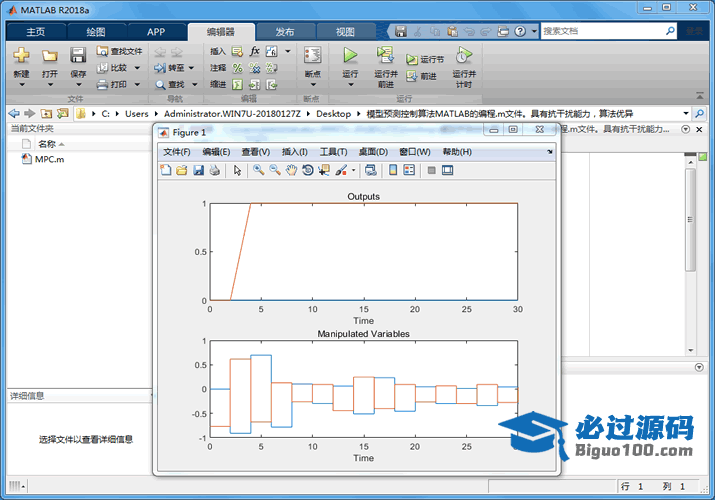The height and width of the screenshot is (500, 715).
Task: Click the Zoom In magnifier in Figure toolbar
Action: pyautogui.click(x=258, y=170)
